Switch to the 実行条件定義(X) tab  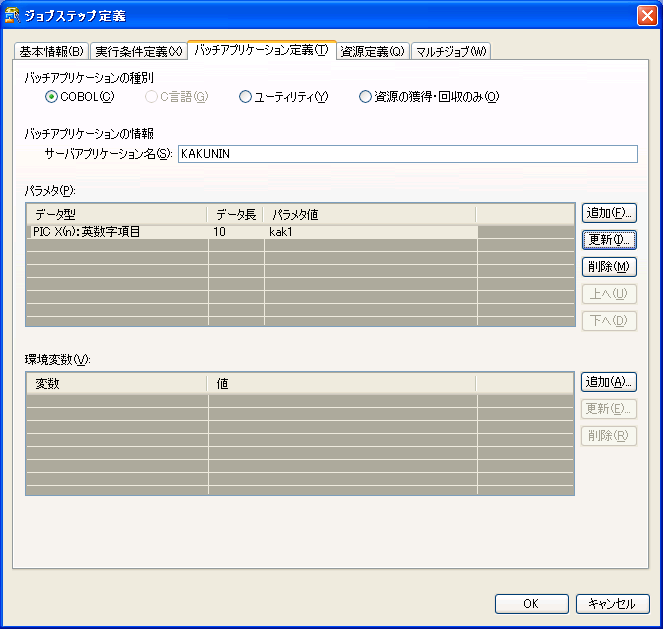click(x=139, y=51)
